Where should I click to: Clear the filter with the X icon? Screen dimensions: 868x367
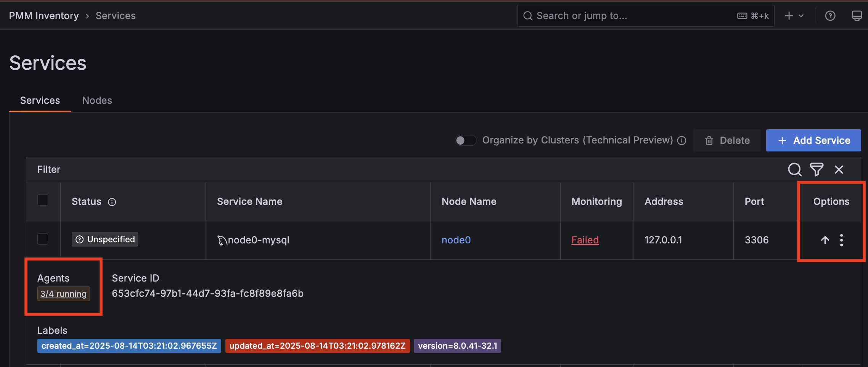pos(839,169)
